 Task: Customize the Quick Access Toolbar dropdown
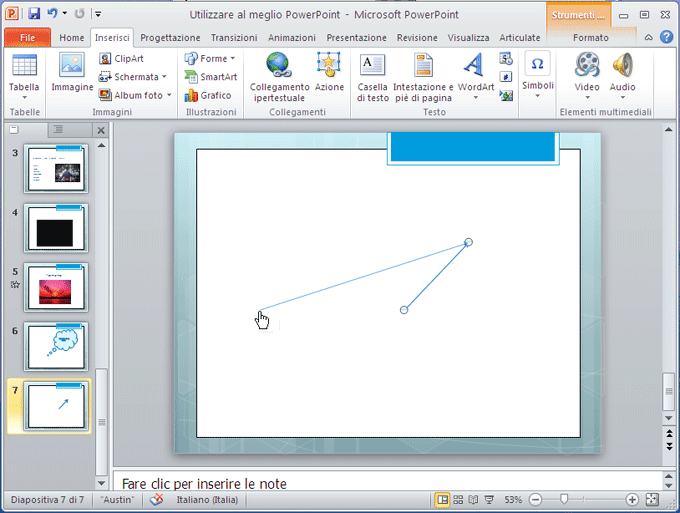click(98, 14)
